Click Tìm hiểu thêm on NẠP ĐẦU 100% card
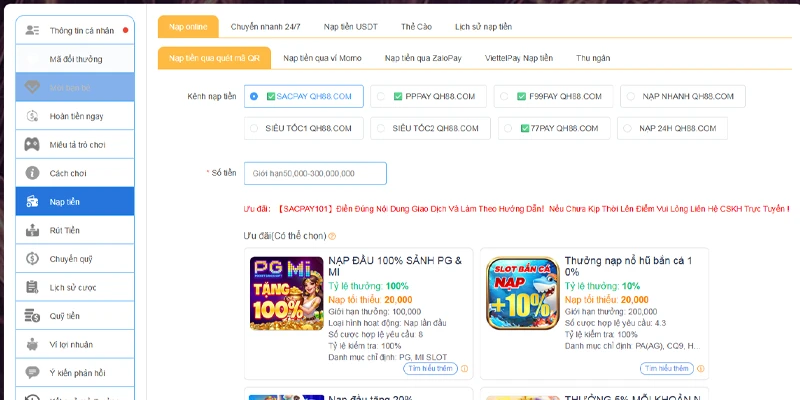This screenshot has width=800, height=400. [x=430, y=368]
